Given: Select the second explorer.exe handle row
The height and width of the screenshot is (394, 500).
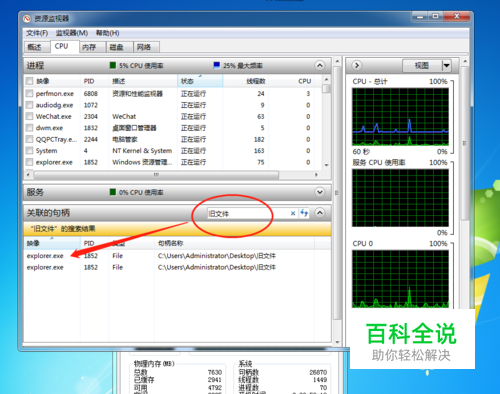Looking at the screenshot, I should [177, 267].
